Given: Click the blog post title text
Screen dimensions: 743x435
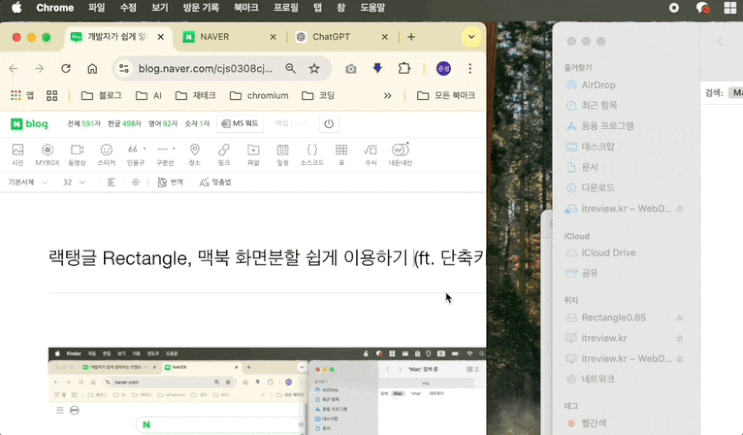Looking at the screenshot, I should click(x=266, y=258).
